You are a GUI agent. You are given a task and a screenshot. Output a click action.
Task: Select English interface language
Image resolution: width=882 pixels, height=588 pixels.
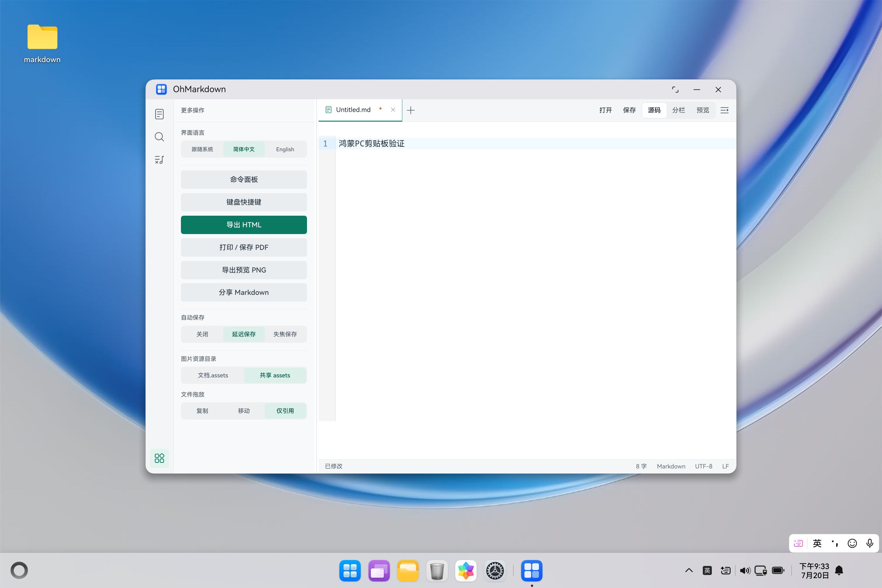(285, 149)
